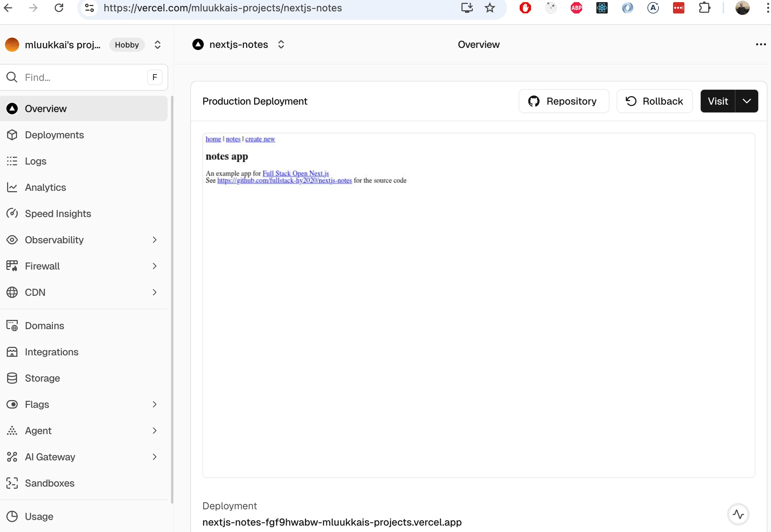771x532 pixels.
Task: Click the browser back arrow
Action: coord(8,8)
